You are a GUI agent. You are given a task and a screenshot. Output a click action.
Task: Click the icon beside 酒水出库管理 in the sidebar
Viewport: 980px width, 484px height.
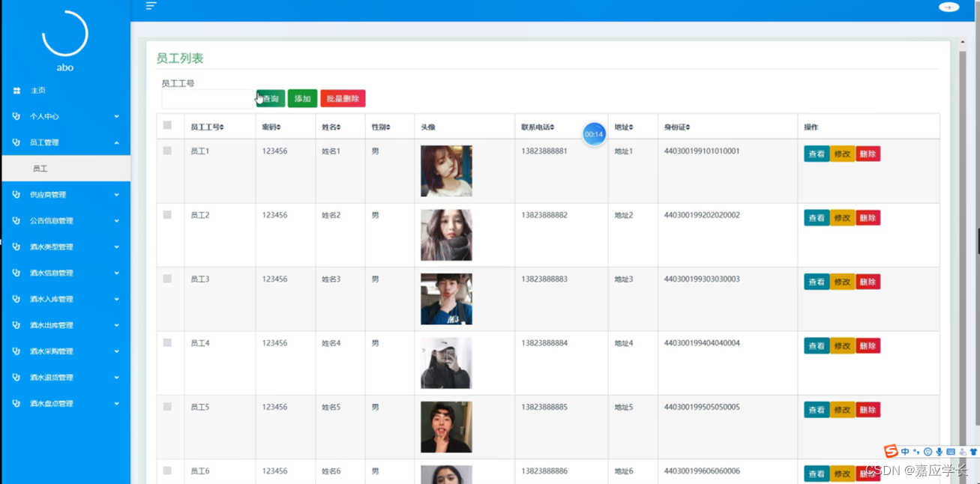[x=16, y=325]
